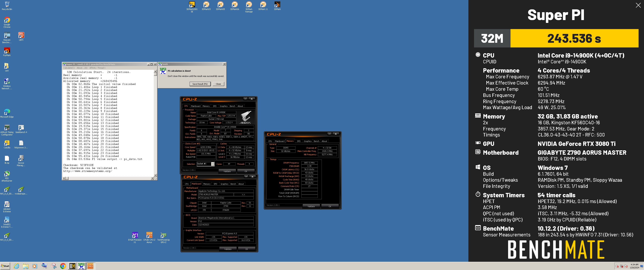Select the AIDA64 Extreme desktop icon
Viewport: 644px width, 270px height.
coord(7,207)
